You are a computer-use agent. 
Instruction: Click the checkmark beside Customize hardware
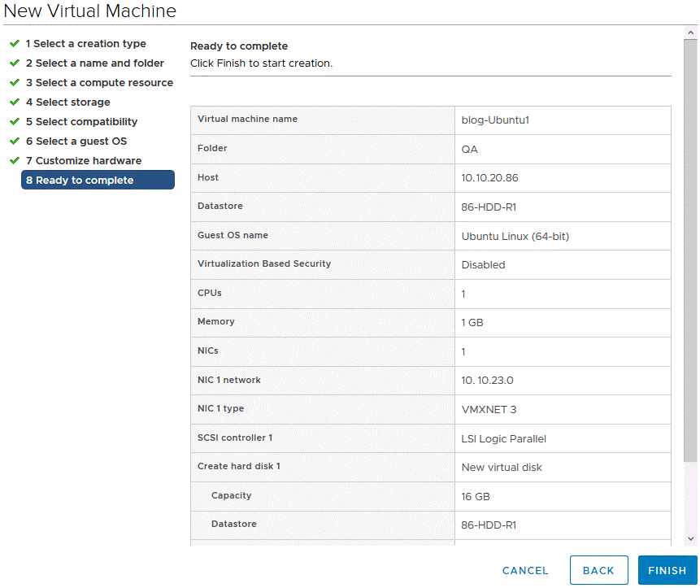click(14, 161)
